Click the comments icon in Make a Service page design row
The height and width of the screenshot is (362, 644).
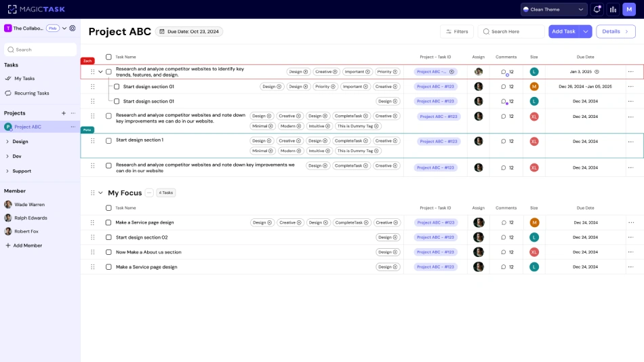pos(503,222)
